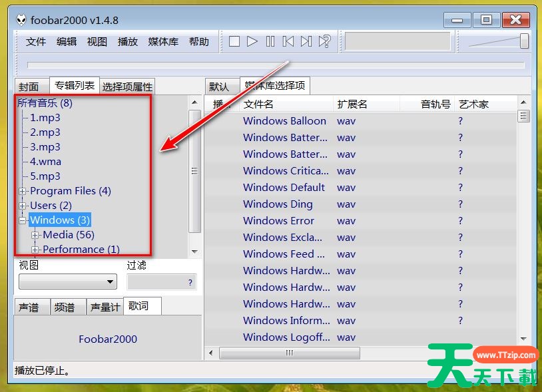This screenshot has width=542, height=392.
Task: Switch to the 选择项属性 tab
Action: click(127, 87)
